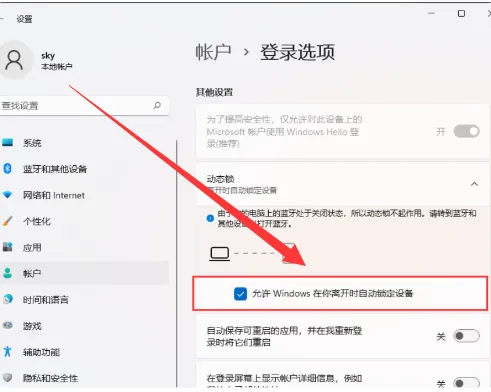The image size is (491, 392).
Task: Collapse the 动态锁 section chevron
Action: tap(474, 184)
